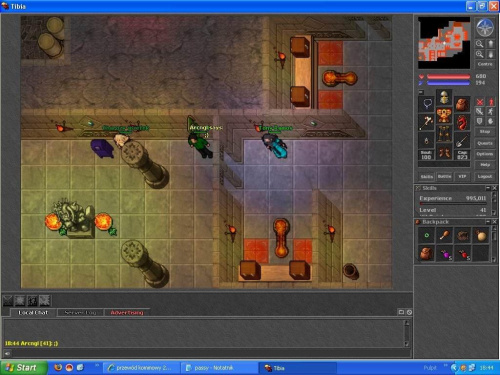Click the Logout button
The image size is (500, 375).
pos(485,176)
